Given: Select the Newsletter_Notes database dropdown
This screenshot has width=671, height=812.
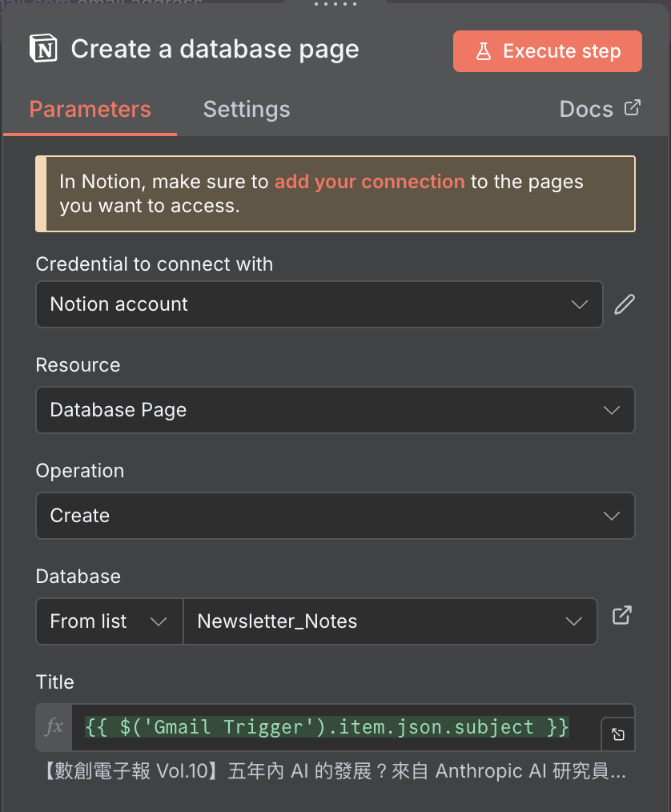Looking at the screenshot, I should [x=390, y=621].
